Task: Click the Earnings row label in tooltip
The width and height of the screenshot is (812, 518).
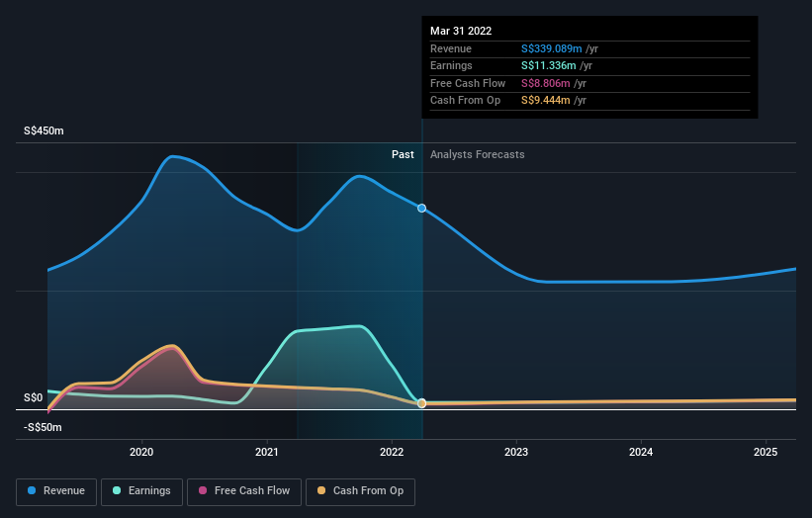Action: click(451, 65)
